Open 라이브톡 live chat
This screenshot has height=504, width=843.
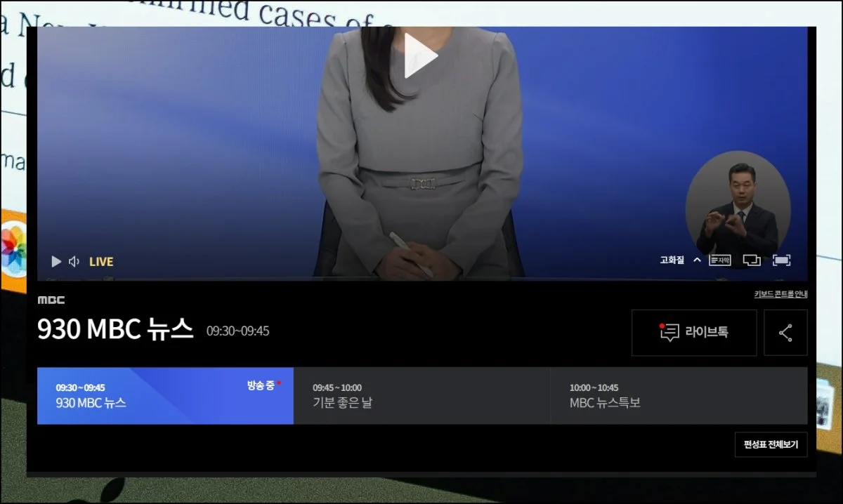tap(694, 333)
